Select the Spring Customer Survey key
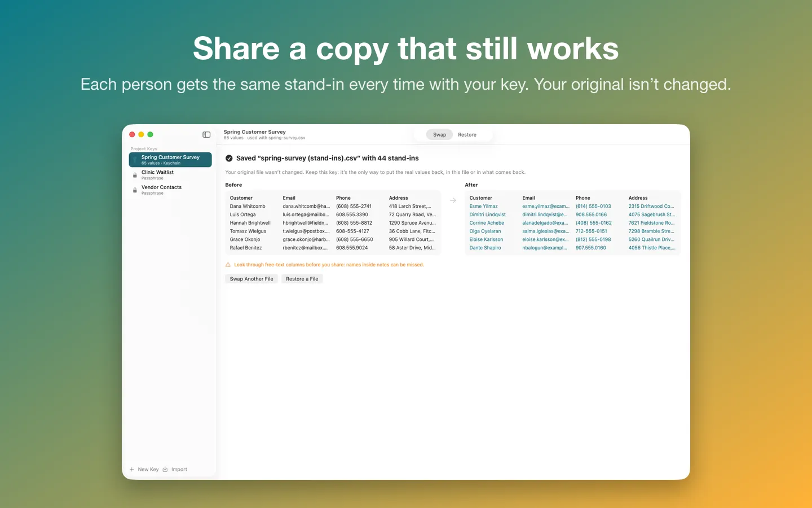The width and height of the screenshot is (812, 508). click(170, 160)
